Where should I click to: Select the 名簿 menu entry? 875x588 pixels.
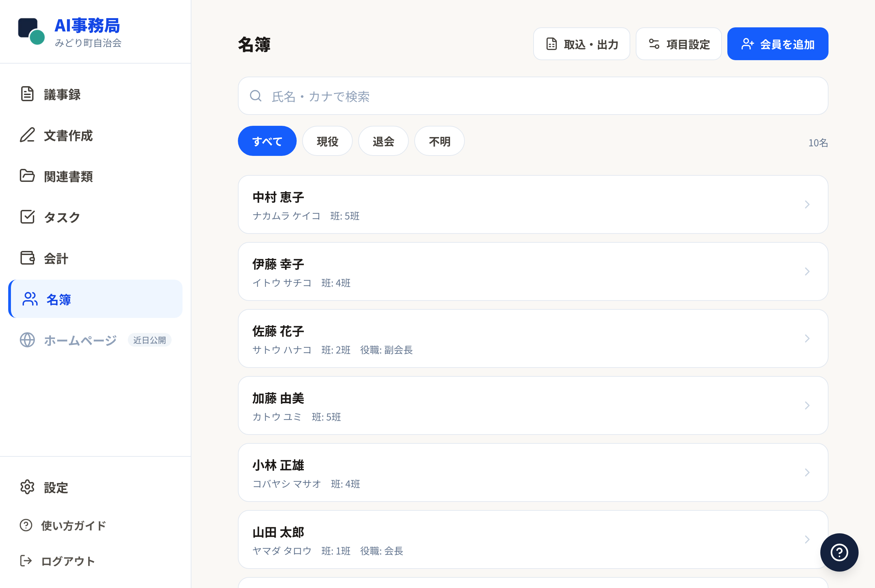pyautogui.click(x=95, y=299)
